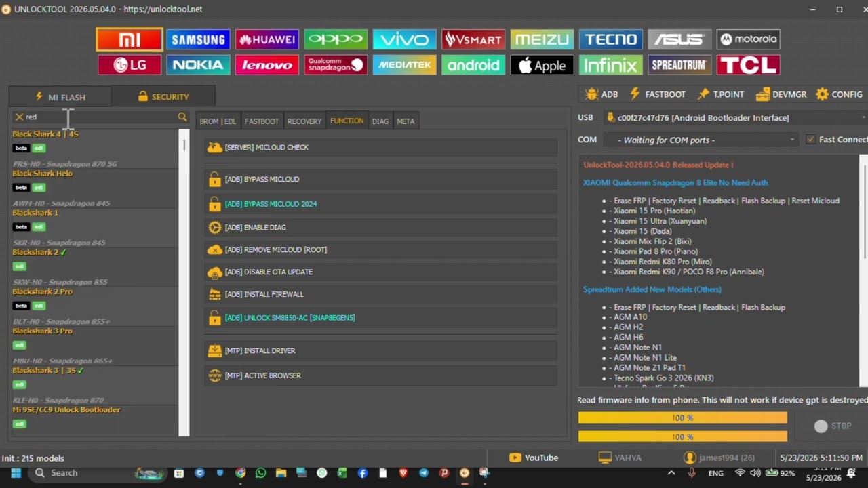Choose the OPPO brand tile
This screenshot has width=868, height=488.
pos(336,39)
